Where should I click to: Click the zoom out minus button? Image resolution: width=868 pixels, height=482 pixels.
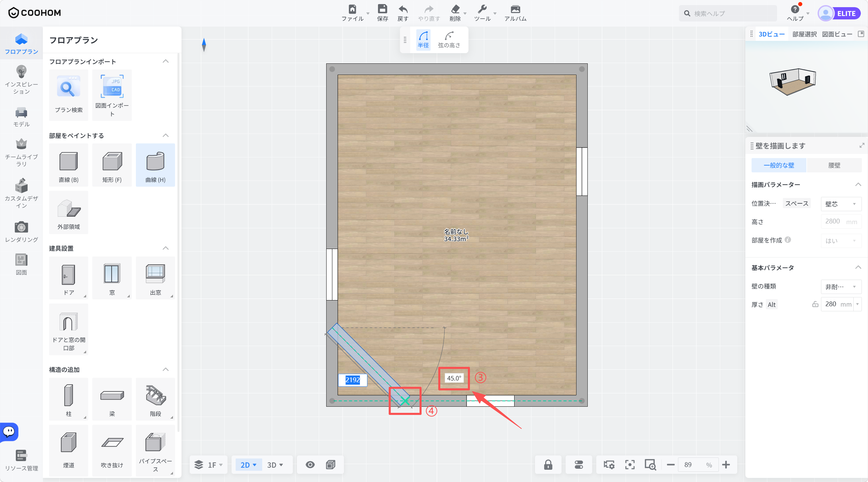pyautogui.click(x=670, y=465)
